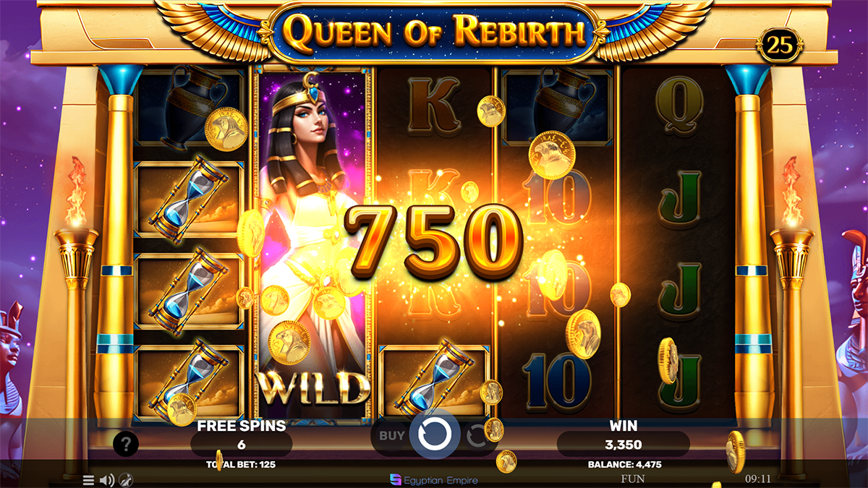Click the 25 paylines badge
The image size is (868, 488).
tap(779, 46)
